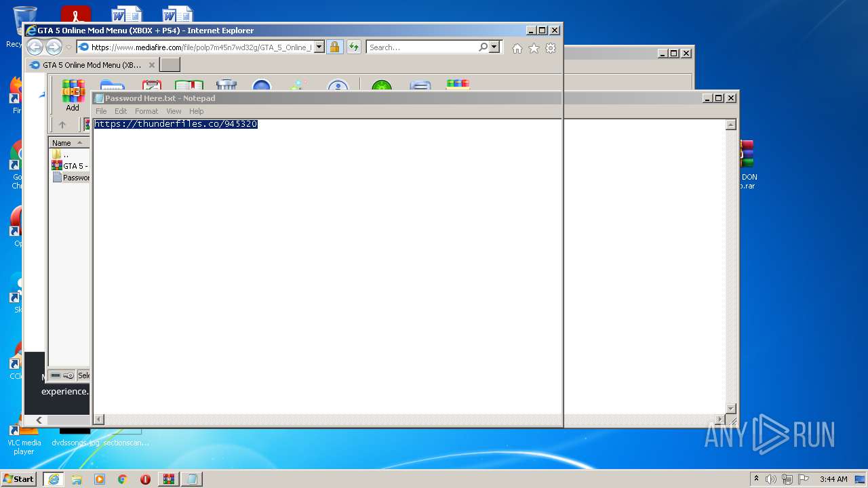Click the WinRAR status bar drive/key icon
The height and width of the screenshot is (488, 868).
tap(62, 375)
